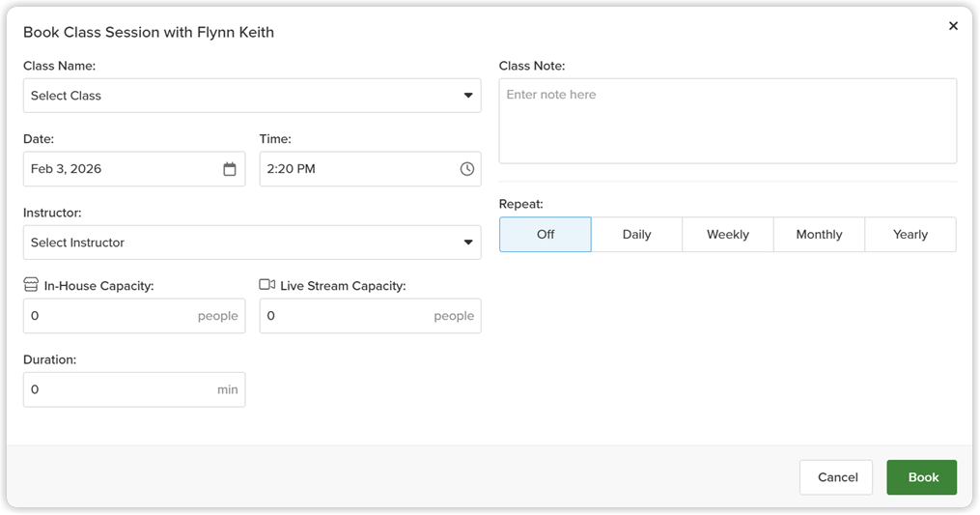The width and height of the screenshot is (980, 515).
Task: Click the 'In-House Capacity:' label text
Action: pos(98,286)
